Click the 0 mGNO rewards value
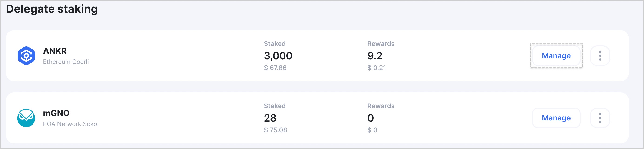Viewport: 644px width, 149px height. [x=371, y=118]
